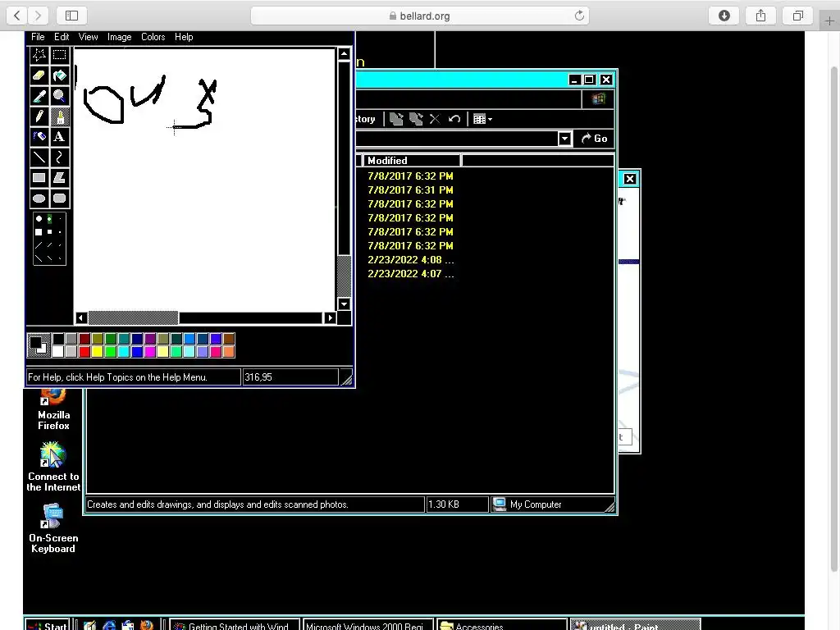Click the Delete X icon in Explorer toolbar

435,119
